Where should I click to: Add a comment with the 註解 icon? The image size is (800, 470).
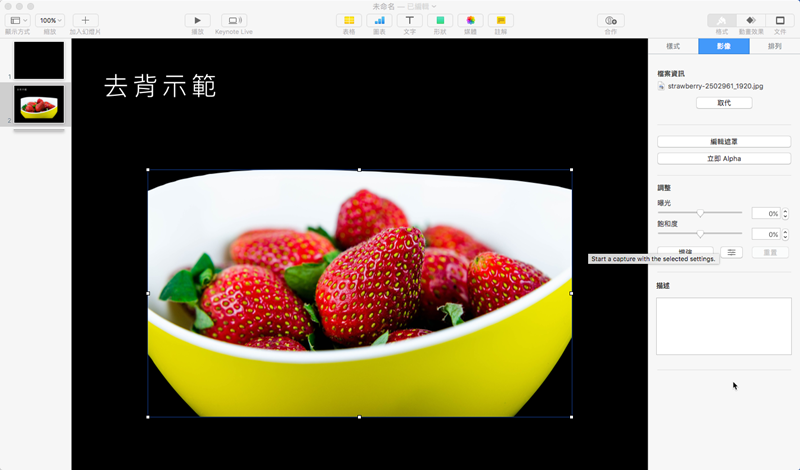coord(501,20)
